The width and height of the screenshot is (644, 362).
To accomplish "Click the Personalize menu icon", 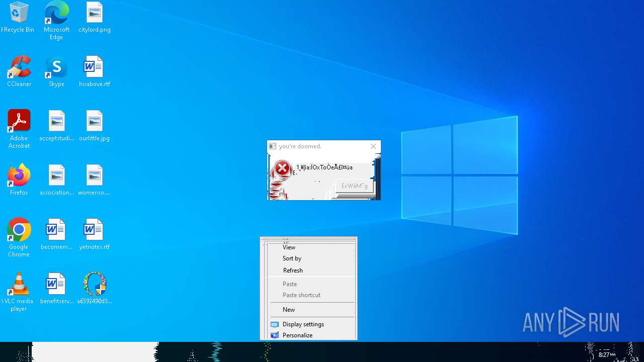I will pos(275,335).
